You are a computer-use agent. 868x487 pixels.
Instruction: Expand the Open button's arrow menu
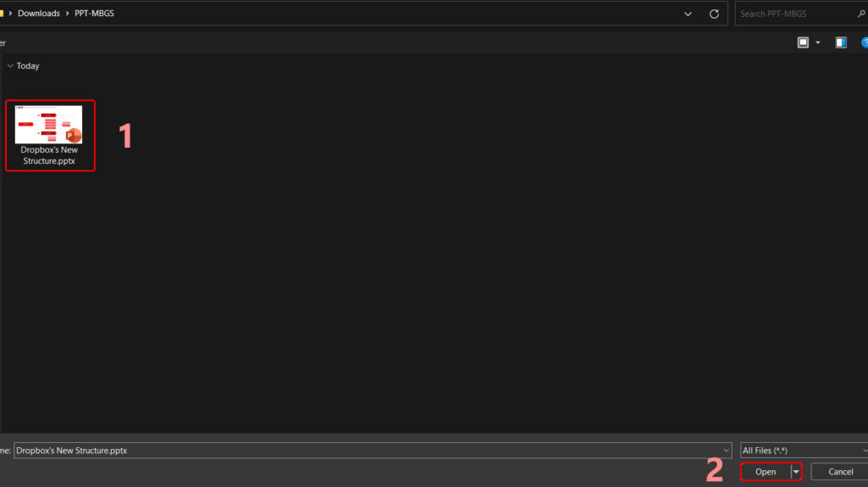[796, 472]
